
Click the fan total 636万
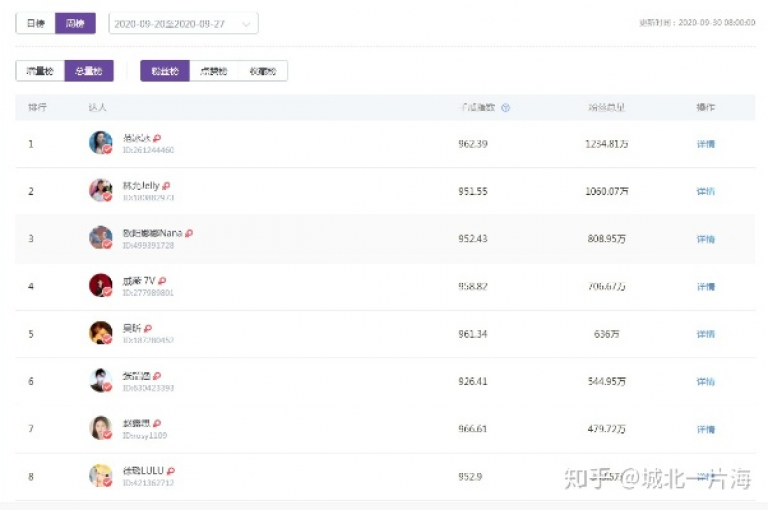(606, 334)
